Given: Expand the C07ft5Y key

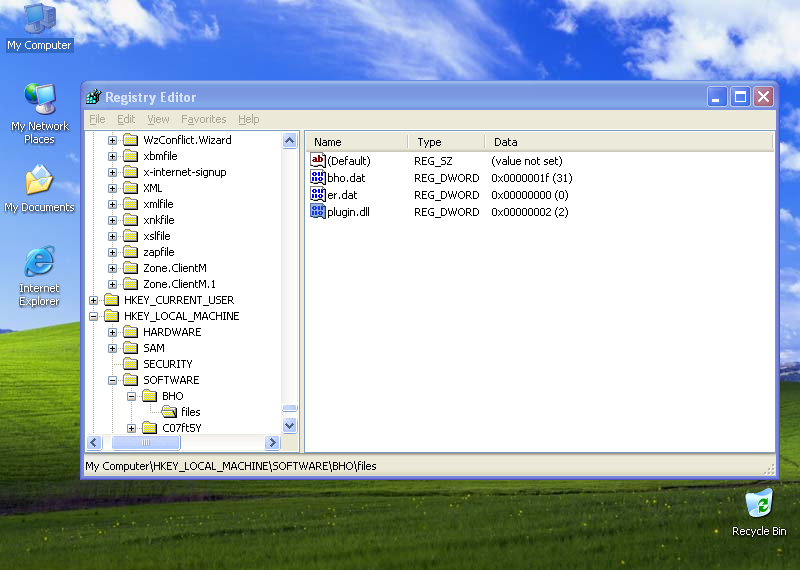Looking at the screenshot, I should [x=131, y=428].
